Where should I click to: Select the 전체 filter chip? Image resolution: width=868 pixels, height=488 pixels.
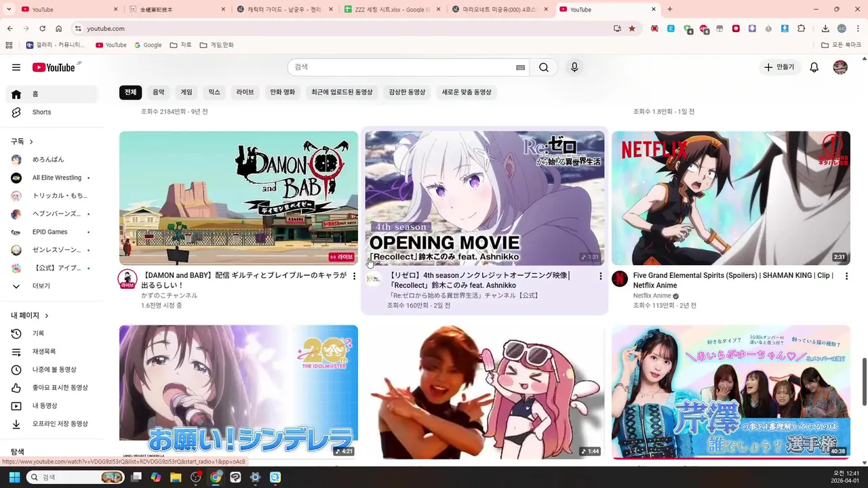130,91
